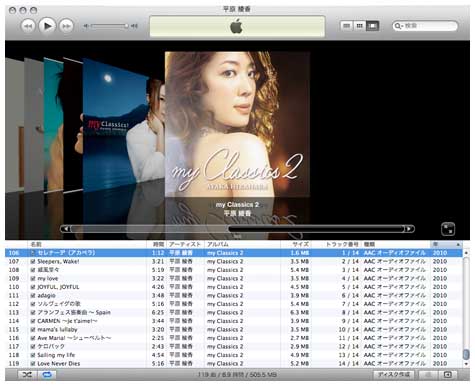Select track row セレナーデ (アカペラ)

(233, 253)
